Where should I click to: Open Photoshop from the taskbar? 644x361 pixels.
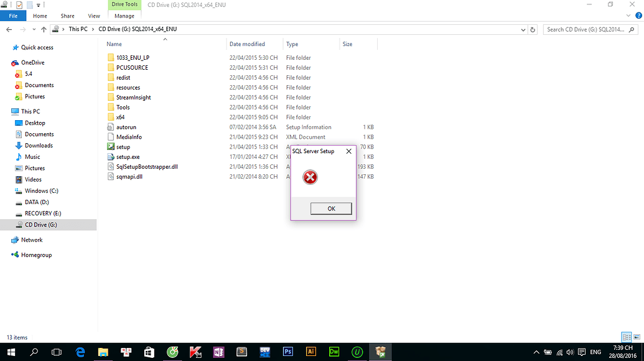point(287,352)
